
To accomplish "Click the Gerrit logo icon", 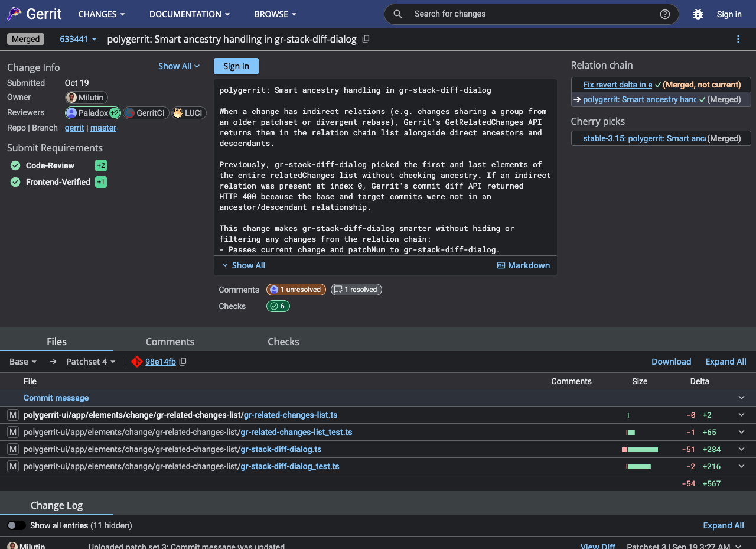I will [14, 14].
